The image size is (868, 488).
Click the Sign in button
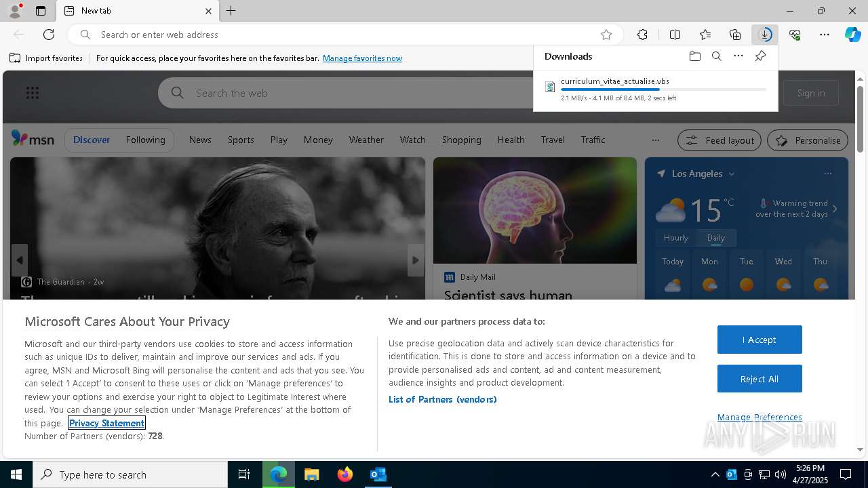coord(811,93)
